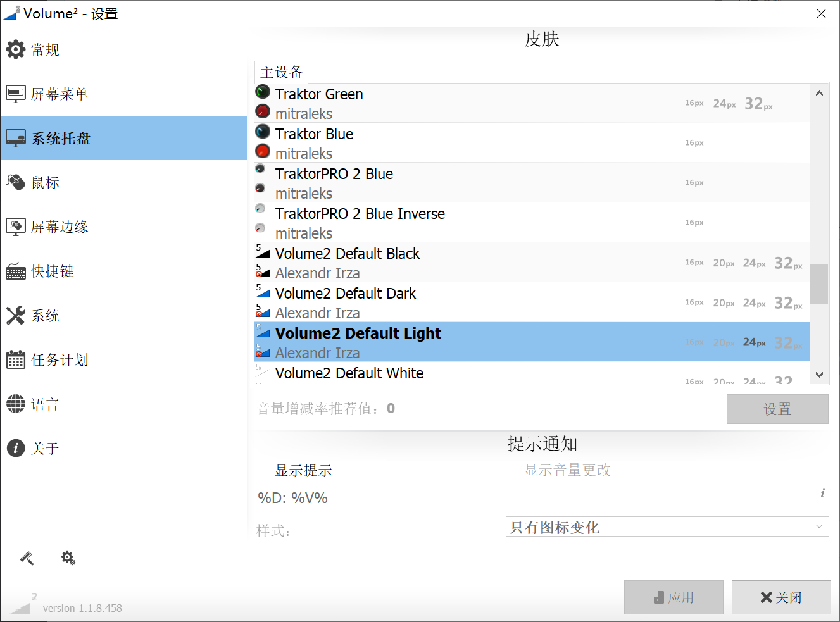Switch to the 主设备 tab
This screenshot has width=840, height=622.
click(282, 72)
